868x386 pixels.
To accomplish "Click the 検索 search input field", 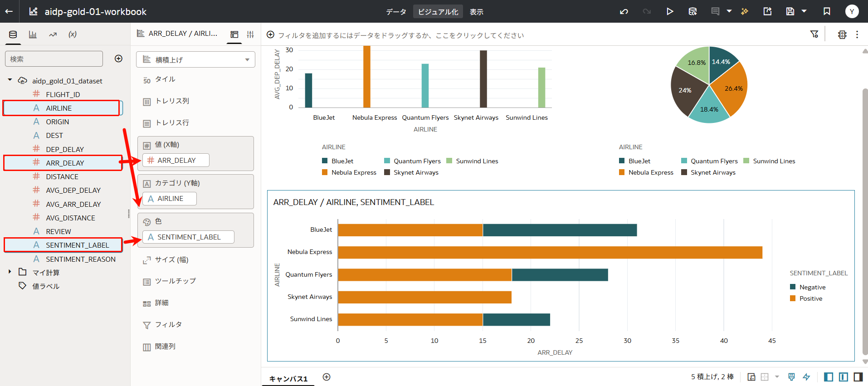I will pyautogui.click(x=54, y=59).
